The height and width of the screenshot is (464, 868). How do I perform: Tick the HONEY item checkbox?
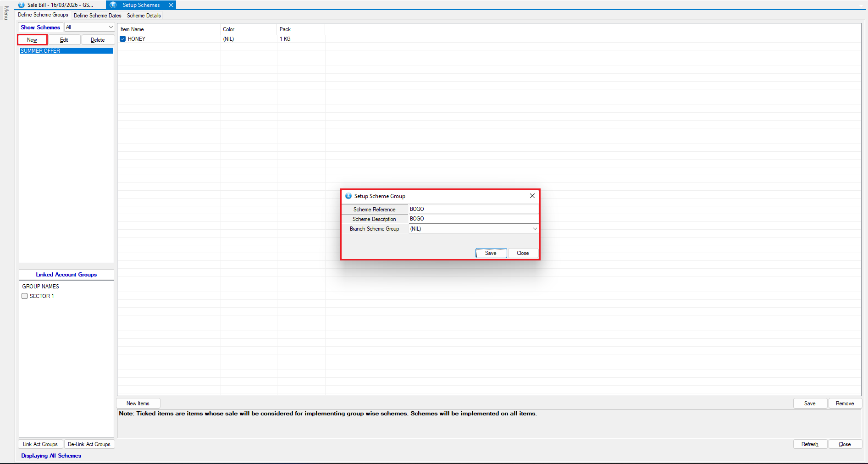point(123,39)
